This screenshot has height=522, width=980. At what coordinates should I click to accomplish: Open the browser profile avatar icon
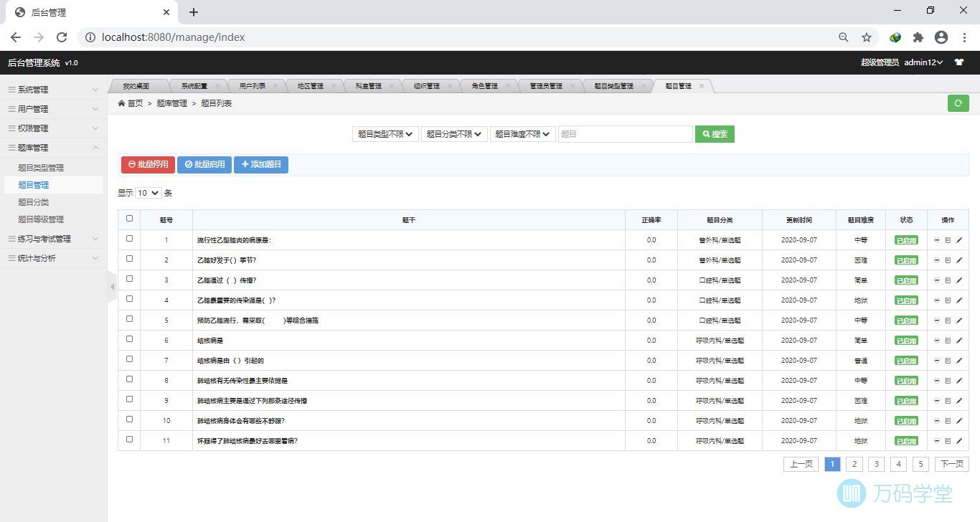pos(941,37)
